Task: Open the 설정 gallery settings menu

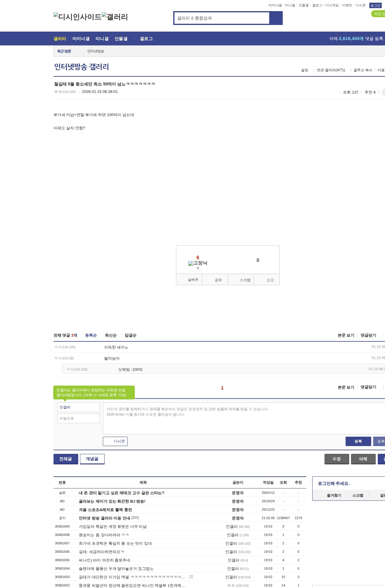Action: (305, 70)
